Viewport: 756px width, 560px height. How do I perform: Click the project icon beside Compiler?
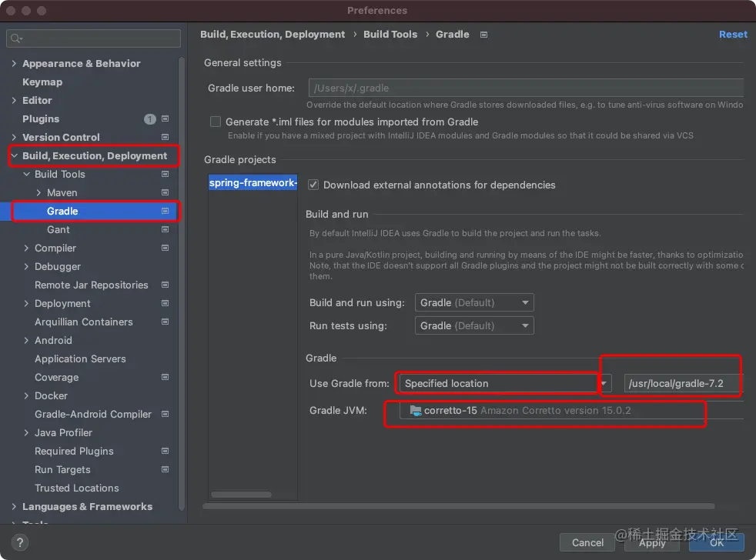165,248
